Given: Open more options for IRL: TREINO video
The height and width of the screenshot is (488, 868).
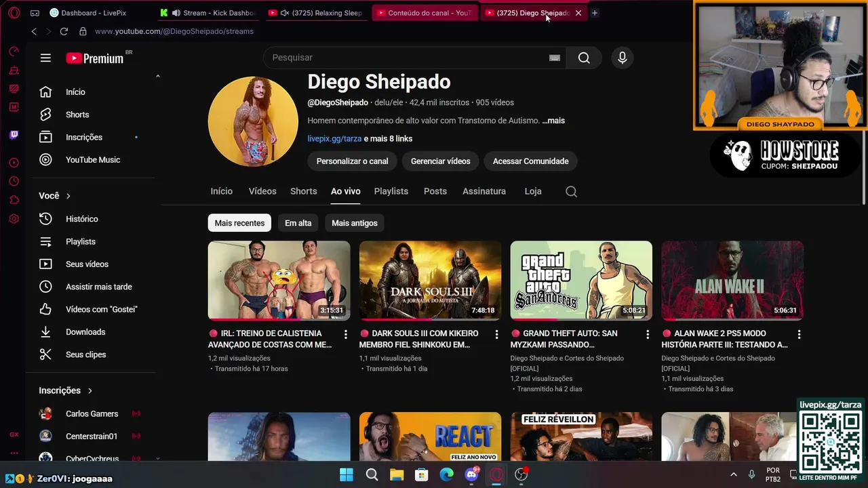Looking at the screenshot, I should tap(345, 334).
